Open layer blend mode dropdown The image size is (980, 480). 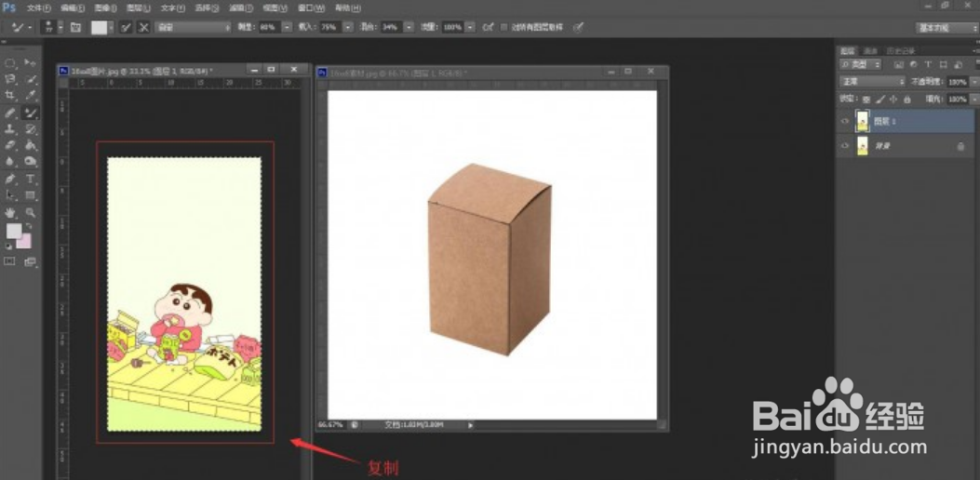click(x=872, y=82)
